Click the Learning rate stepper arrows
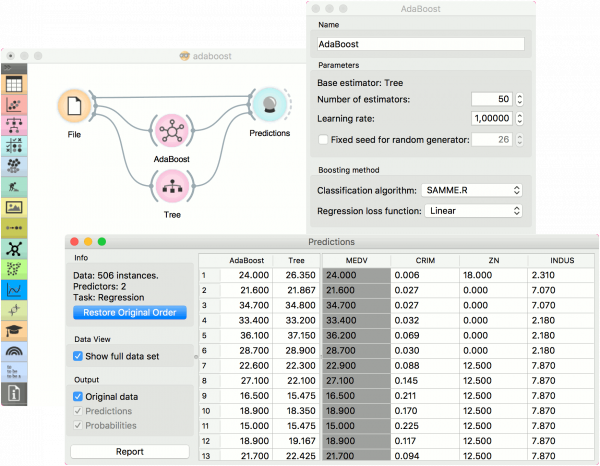Viewport: 600px width, 466px height. click(x=520, y=119)
